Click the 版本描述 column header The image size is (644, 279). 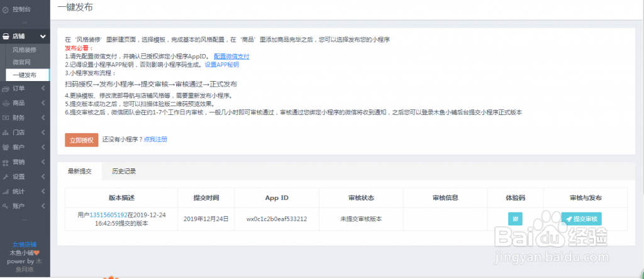(x=121, y=198)
